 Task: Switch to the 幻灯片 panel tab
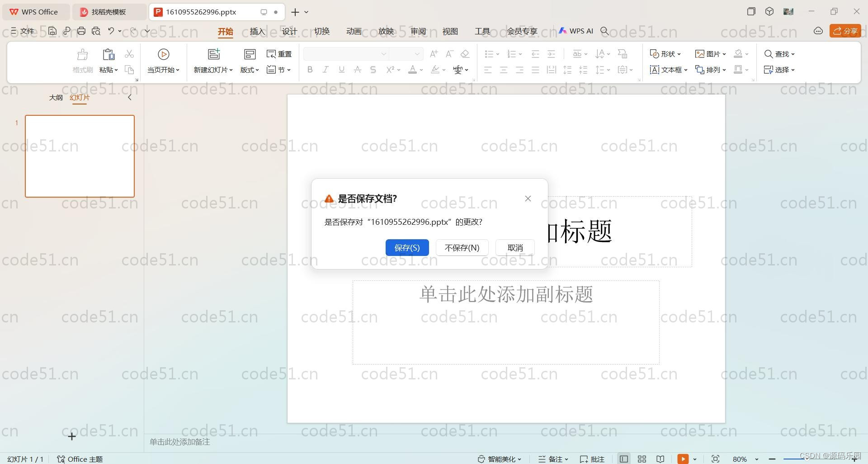(80, 97)
